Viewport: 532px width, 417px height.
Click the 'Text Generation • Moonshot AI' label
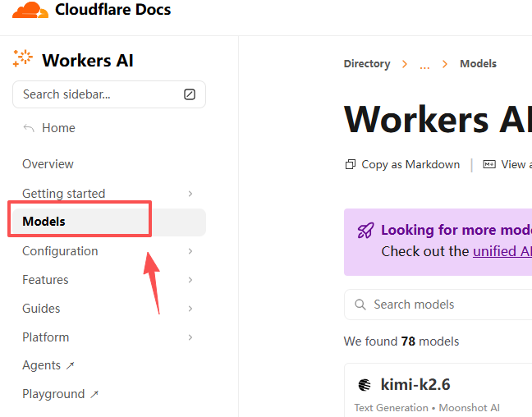(x=427, y=407)
